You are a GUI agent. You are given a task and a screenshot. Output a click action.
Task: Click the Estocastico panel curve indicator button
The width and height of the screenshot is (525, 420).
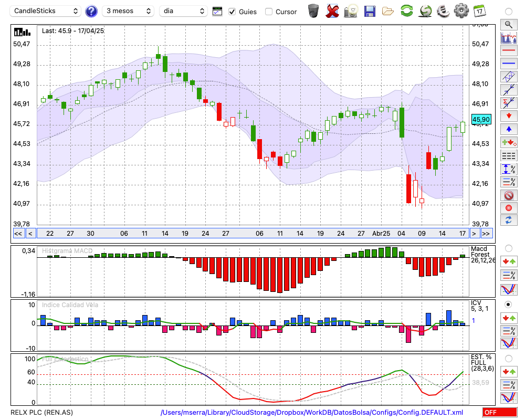click(509, 397)
